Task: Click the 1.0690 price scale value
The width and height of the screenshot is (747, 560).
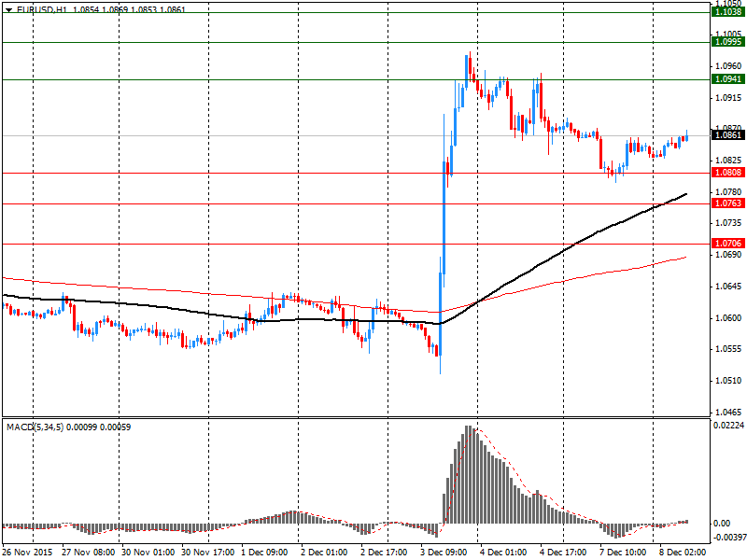Action: click(x=728, y=255)
